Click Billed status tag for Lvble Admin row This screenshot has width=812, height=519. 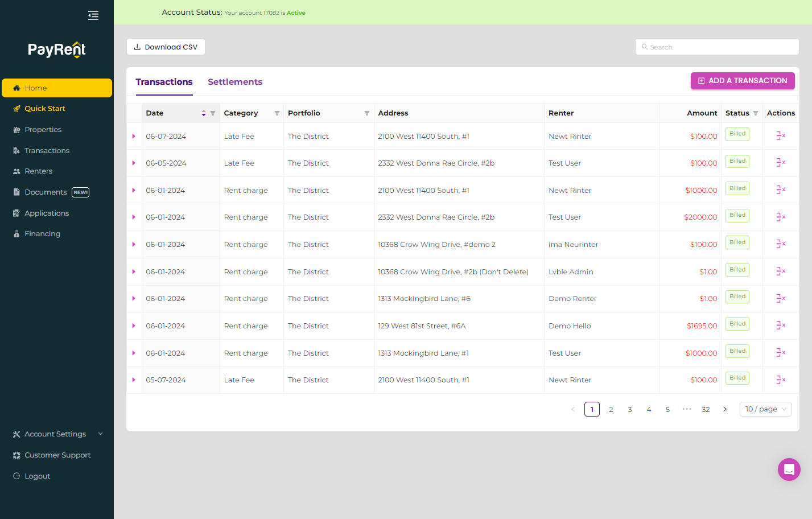737,270
